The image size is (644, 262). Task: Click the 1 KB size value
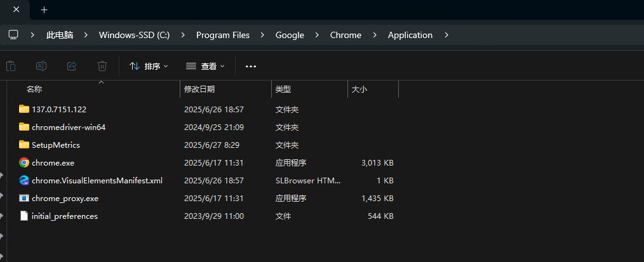(384, 180)
